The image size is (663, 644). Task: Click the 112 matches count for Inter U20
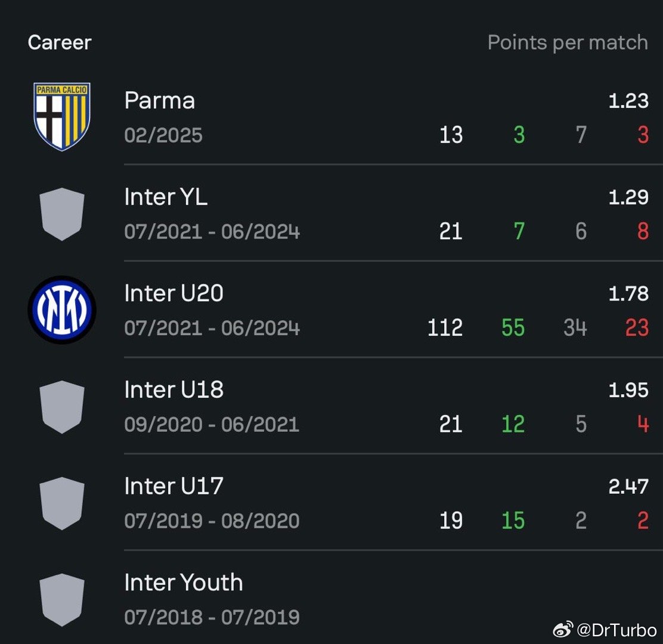tap(445, 328)
